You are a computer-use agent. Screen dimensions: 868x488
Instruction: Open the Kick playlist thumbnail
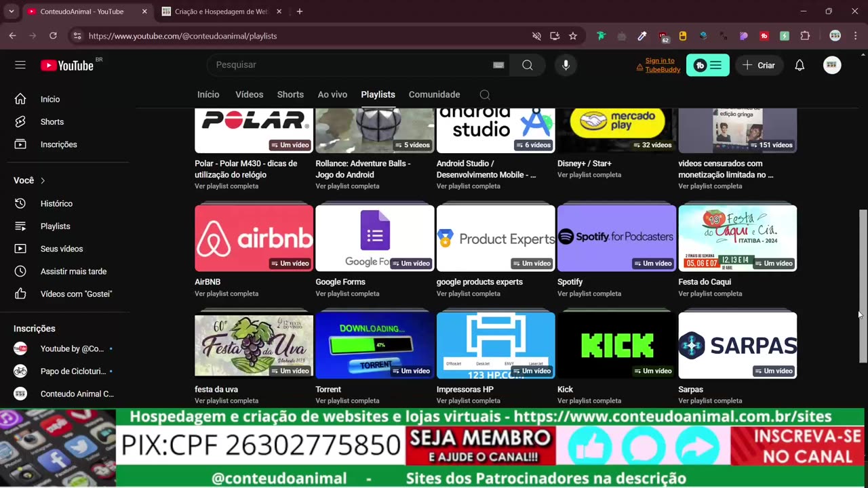click(616, 345)
